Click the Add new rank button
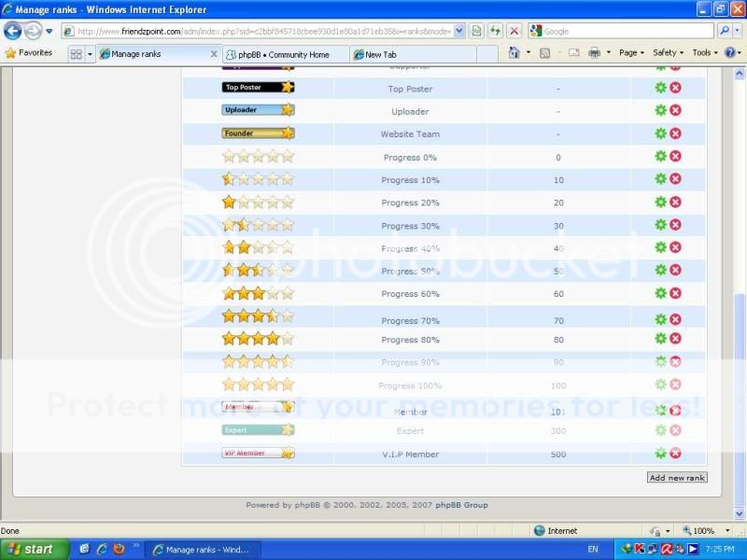747x560 pixels. [x=676, y=477]
